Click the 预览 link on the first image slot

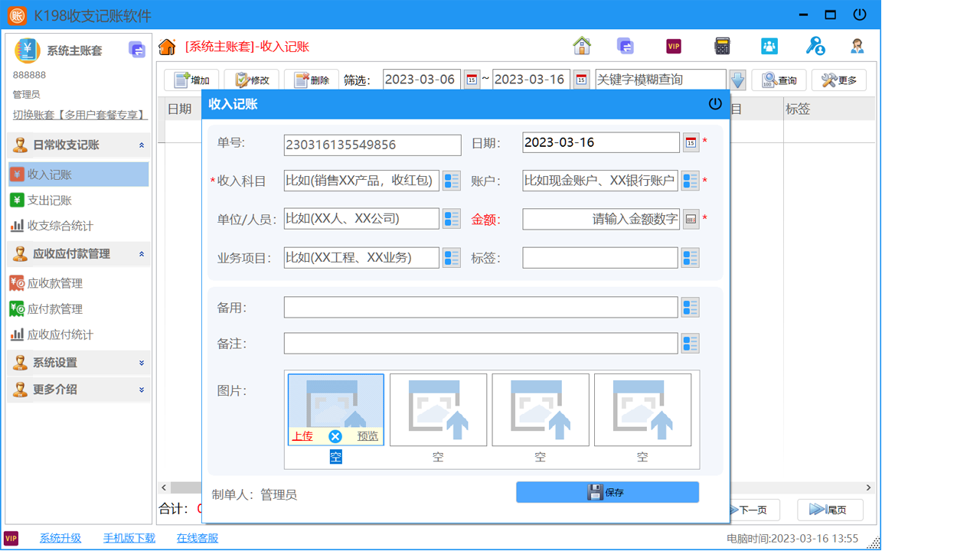[366, 436]
